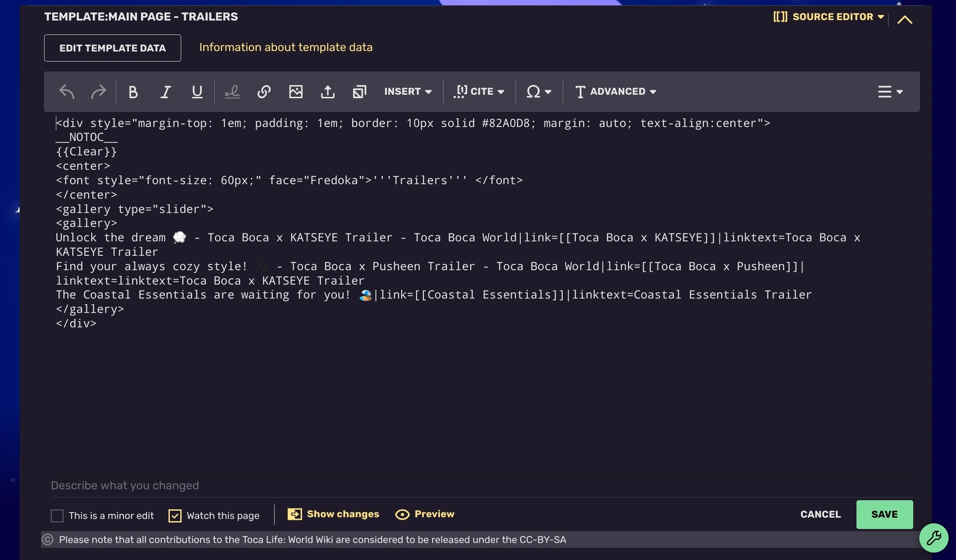This screenshot has width=956, height=560.
Task: Switch editor mode via Source Editor menu
Action: 829,17
